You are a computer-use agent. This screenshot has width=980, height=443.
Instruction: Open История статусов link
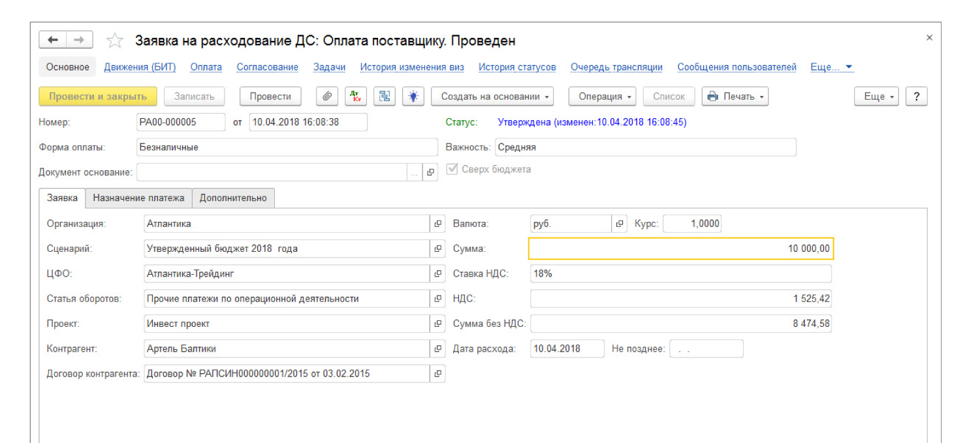point(517,67)
